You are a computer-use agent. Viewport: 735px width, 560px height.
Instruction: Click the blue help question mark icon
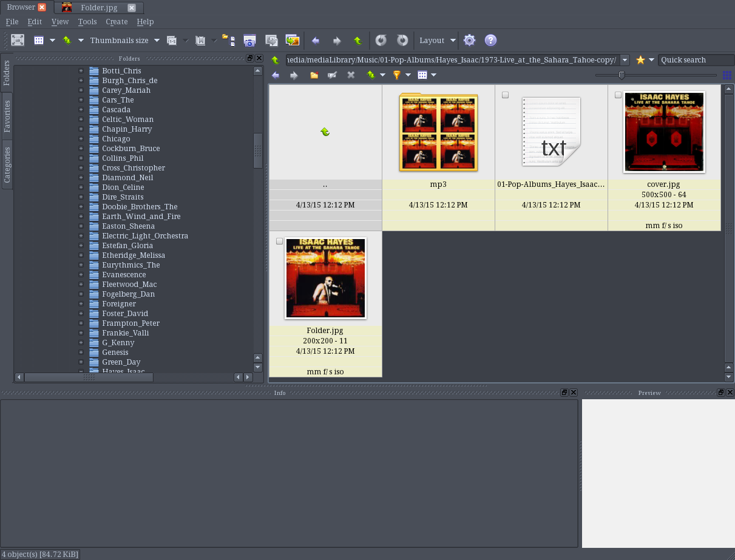(x=490, y=41)
